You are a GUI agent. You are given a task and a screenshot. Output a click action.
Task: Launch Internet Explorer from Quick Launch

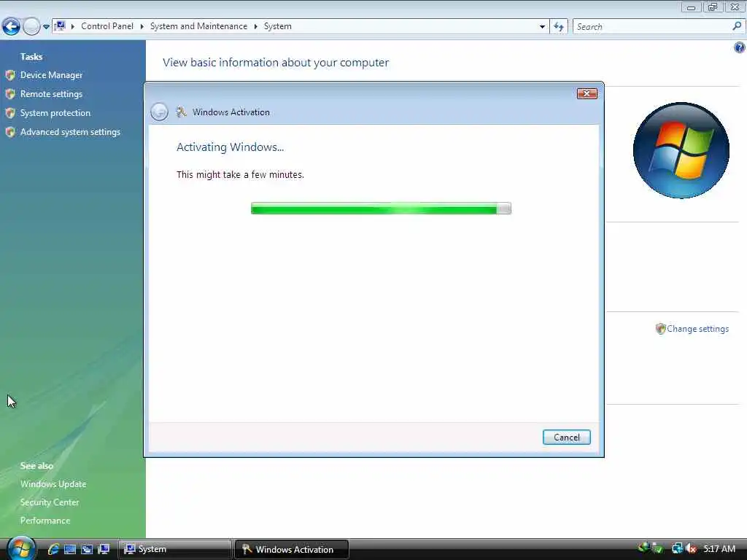point(53,549)
